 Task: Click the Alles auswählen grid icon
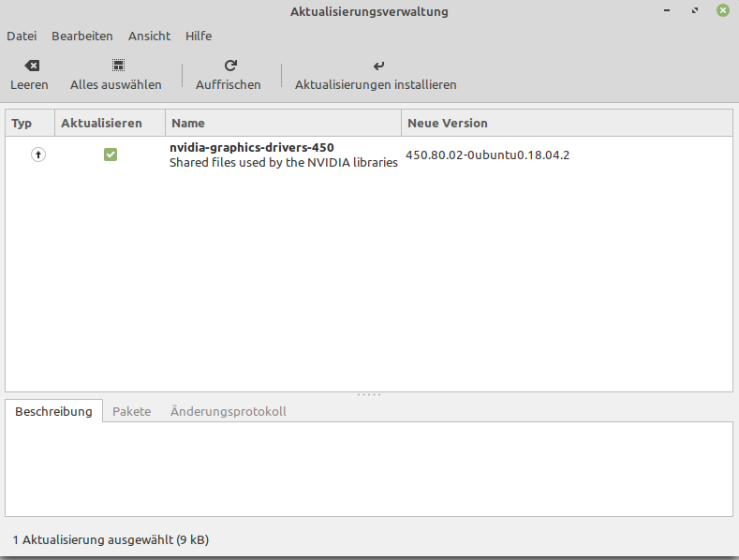118,66
